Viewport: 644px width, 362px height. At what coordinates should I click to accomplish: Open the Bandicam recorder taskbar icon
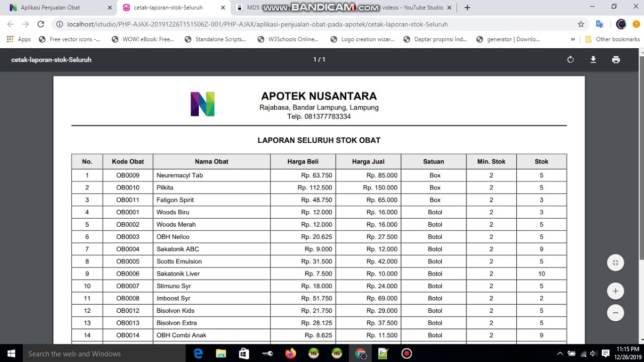[407, 353]
